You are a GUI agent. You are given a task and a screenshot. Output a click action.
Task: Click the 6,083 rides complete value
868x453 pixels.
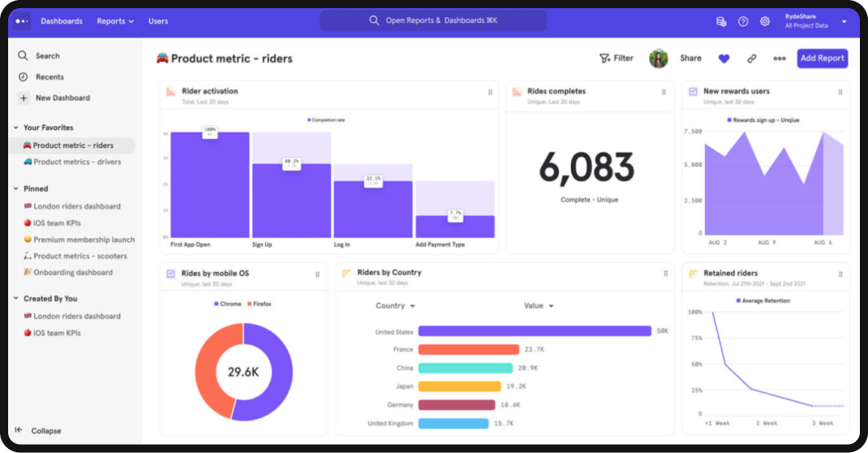point(587,166)
